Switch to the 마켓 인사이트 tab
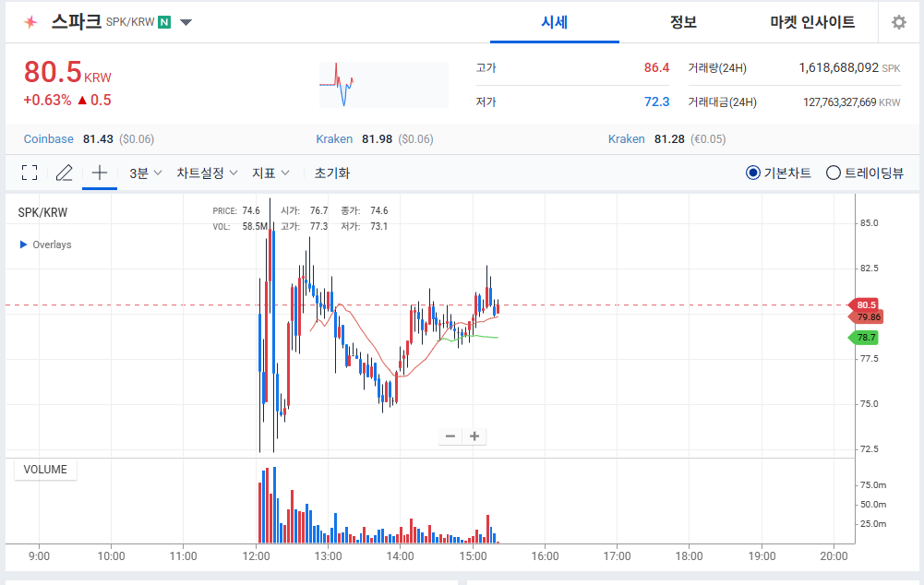 click(812, 22)
